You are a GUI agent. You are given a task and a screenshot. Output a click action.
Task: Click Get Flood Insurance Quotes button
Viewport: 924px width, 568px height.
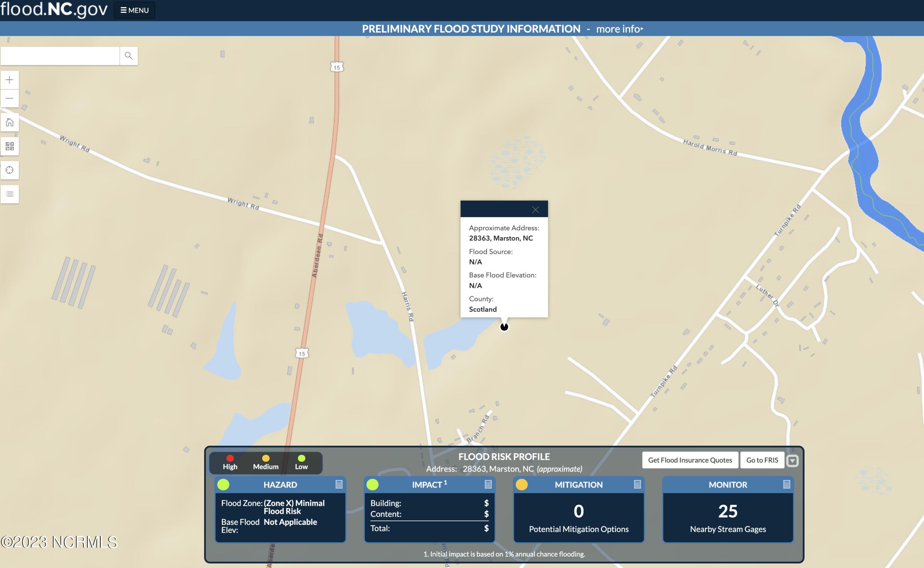tap(690, 460)
